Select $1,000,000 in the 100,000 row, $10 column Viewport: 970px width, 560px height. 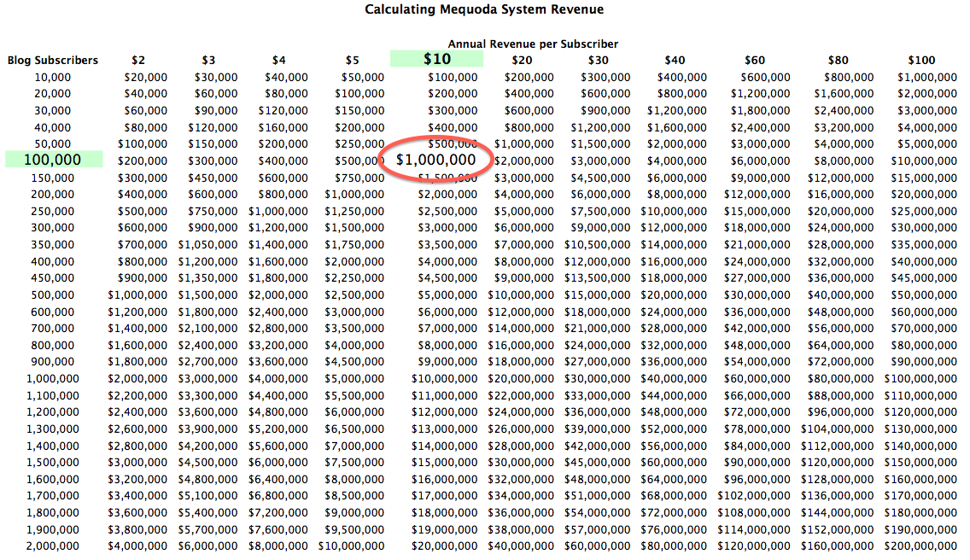pyautogui.click(x=436, y=160)
